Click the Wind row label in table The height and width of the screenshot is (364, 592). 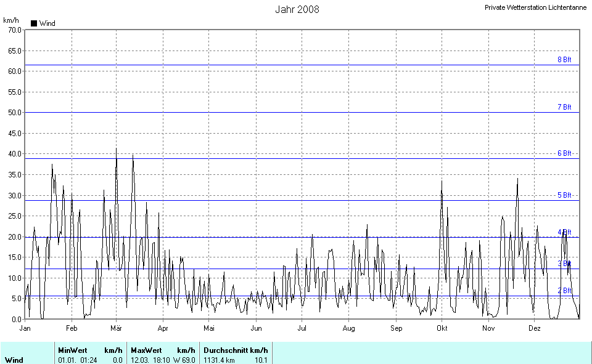click(15, 360)
